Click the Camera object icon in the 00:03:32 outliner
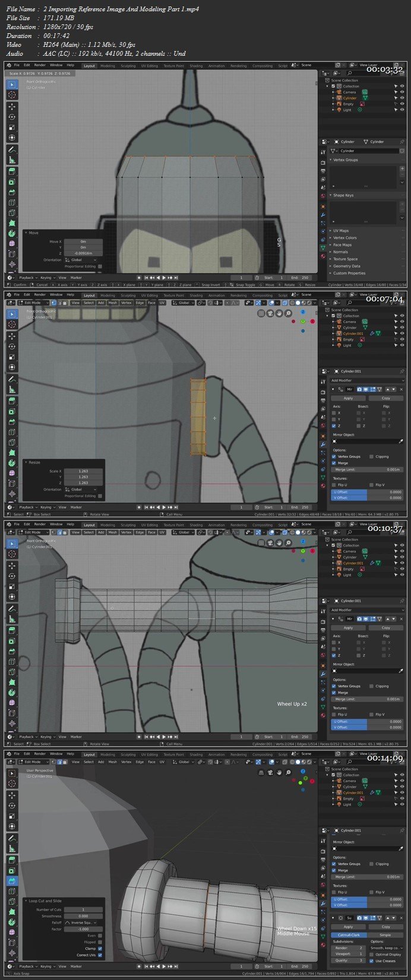This screenshot has height=980, width=411. coord(339,92)
